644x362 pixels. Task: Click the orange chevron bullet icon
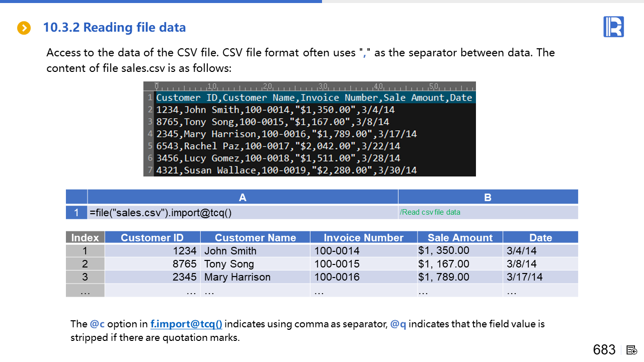click(24, 28)
